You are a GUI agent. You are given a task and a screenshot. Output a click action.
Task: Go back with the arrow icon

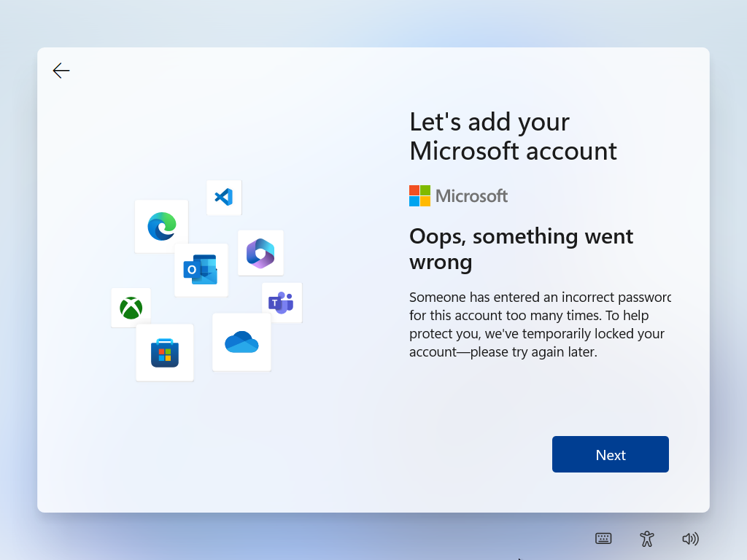[x=61, y=71]
